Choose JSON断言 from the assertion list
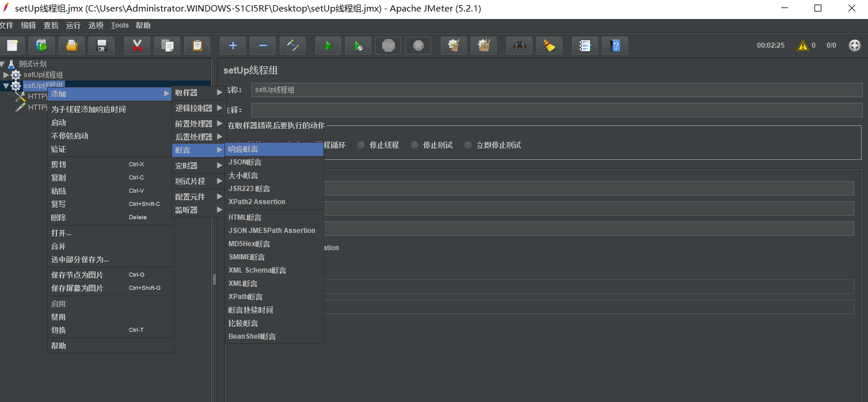 tap(274, 162)
